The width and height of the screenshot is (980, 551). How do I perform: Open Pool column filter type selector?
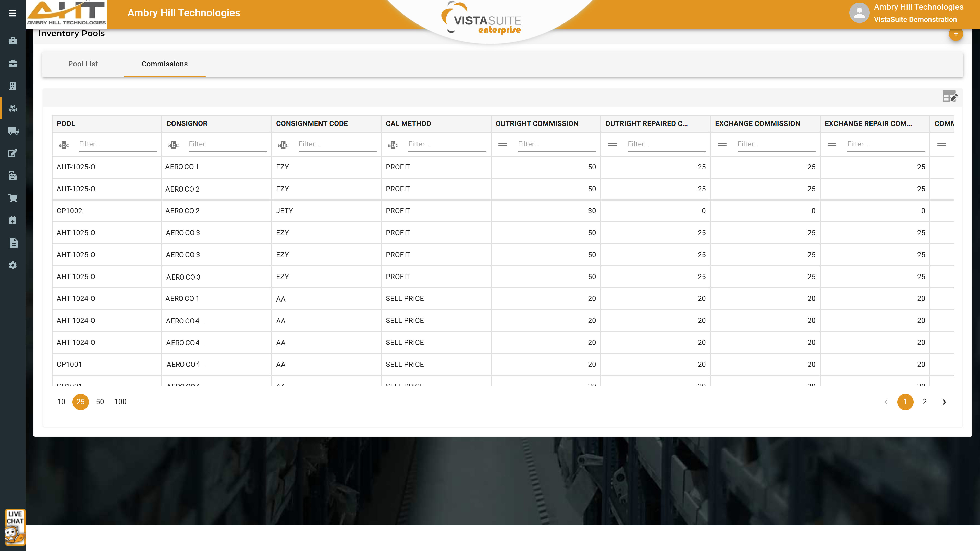(x=64, y=145)
